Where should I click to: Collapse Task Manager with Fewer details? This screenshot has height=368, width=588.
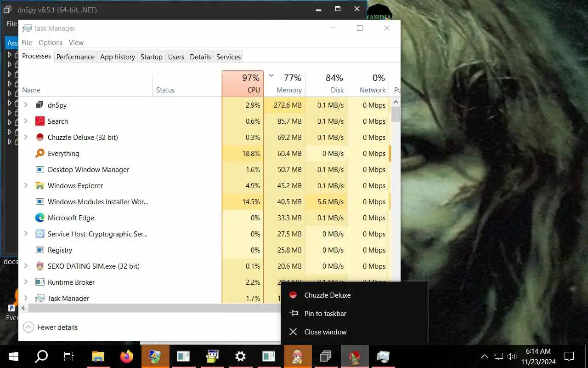(x=51, y=327)
